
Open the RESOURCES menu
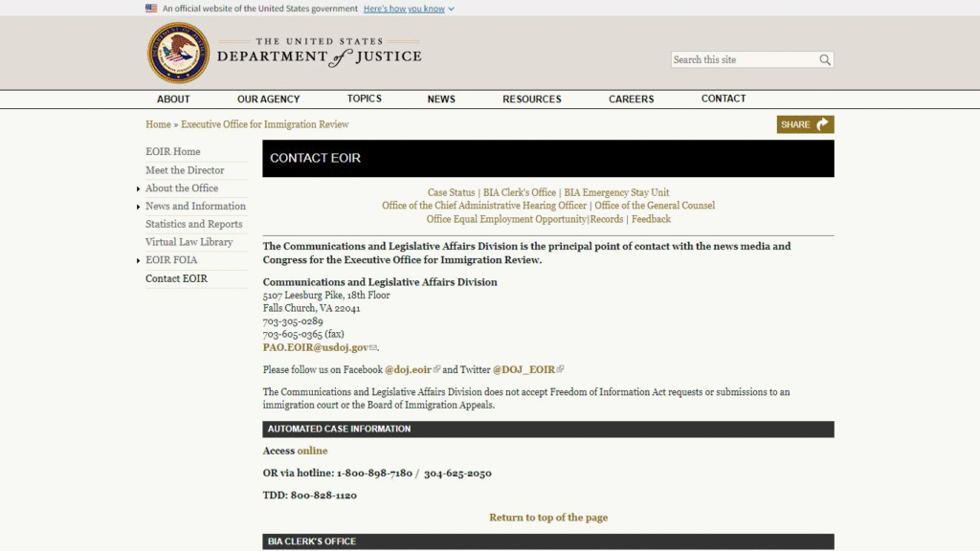(x=531, y=99)
